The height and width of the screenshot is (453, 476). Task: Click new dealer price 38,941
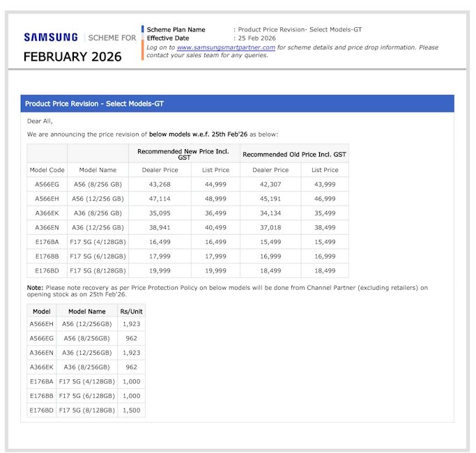click(x=160, y=227)
